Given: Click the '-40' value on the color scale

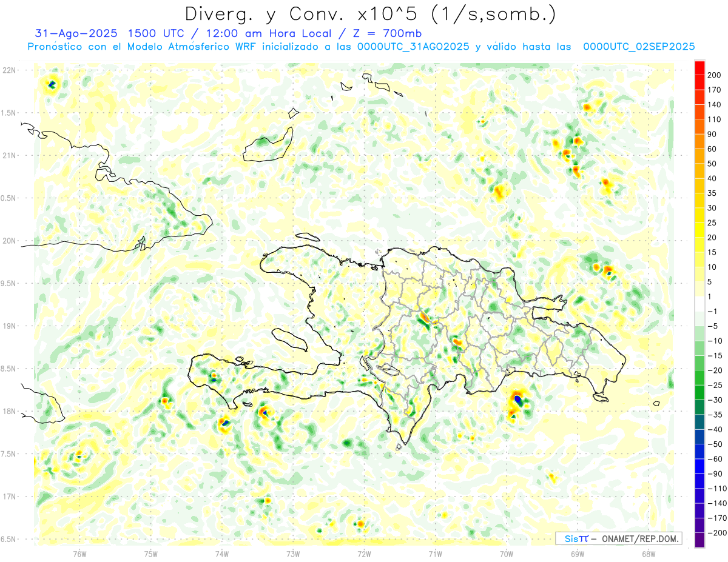Looking at the screenshot, I should (715, 430).
